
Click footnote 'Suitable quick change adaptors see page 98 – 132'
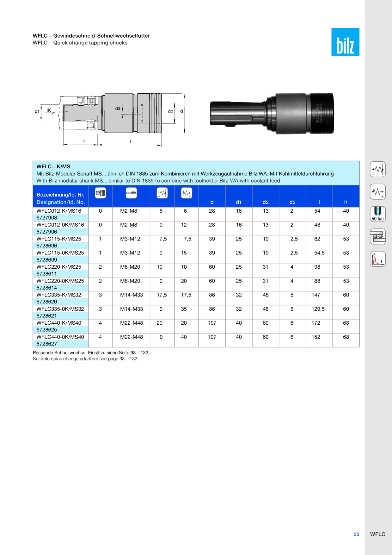[85, 359]
